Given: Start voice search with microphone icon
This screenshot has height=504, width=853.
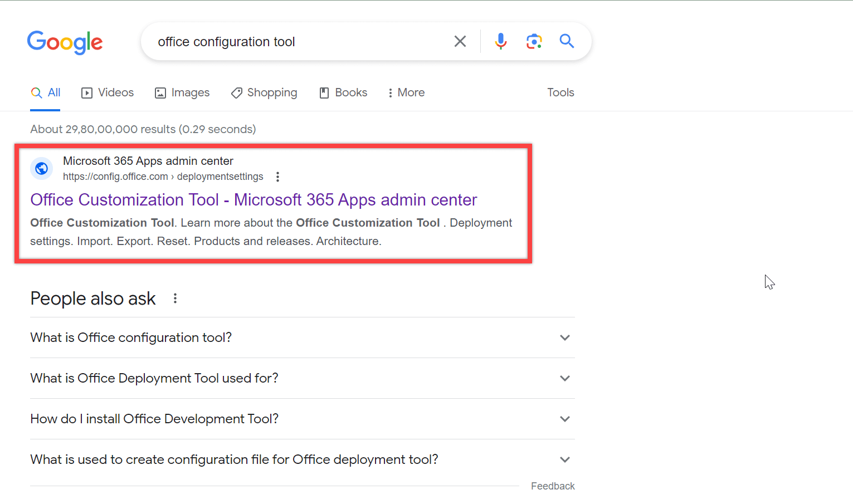Looking at the screenshot, I should click(500, 41).
